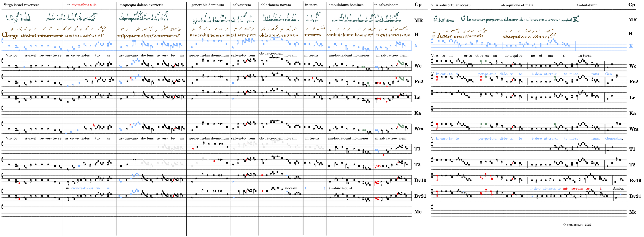
Task: Select the 'oblationem novam' column header
Action: (275, 5)
